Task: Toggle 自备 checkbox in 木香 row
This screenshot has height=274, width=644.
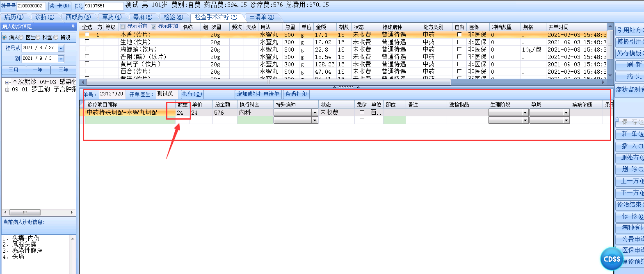Action: pyautogui.click(x=459, y=34)
